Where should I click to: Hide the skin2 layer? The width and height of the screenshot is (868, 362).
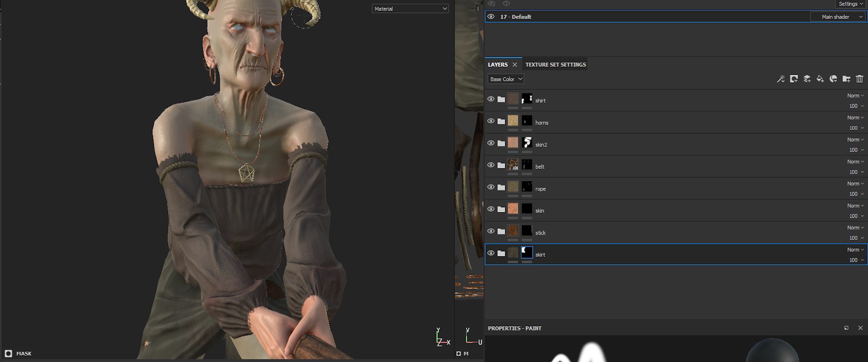[491, 143]
